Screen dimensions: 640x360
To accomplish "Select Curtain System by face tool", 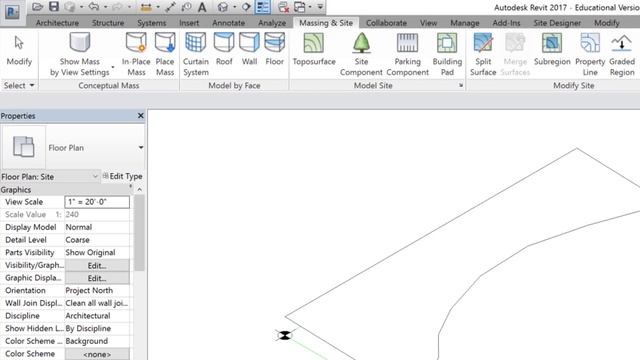I will coord(196,54).
